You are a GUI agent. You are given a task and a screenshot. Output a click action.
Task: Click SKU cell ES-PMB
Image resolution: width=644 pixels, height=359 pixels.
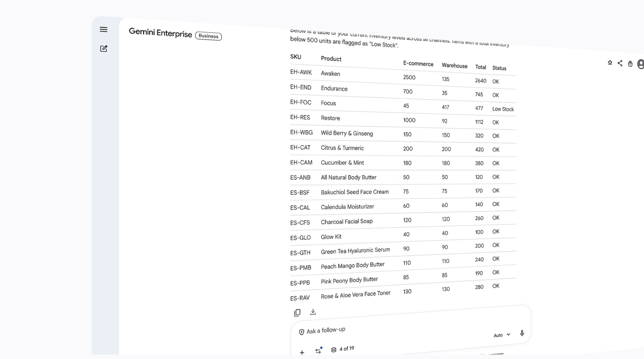tap(301, 268)
